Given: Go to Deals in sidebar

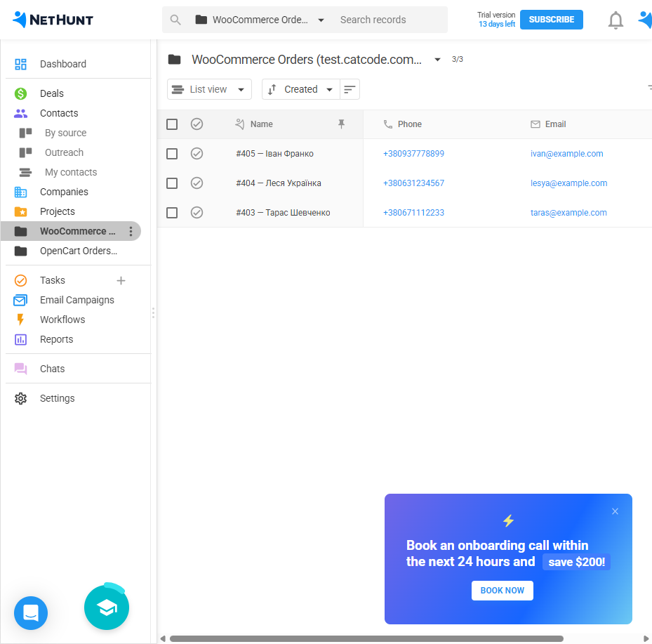Looking at the screenshot, I should [x=52, y=93].
